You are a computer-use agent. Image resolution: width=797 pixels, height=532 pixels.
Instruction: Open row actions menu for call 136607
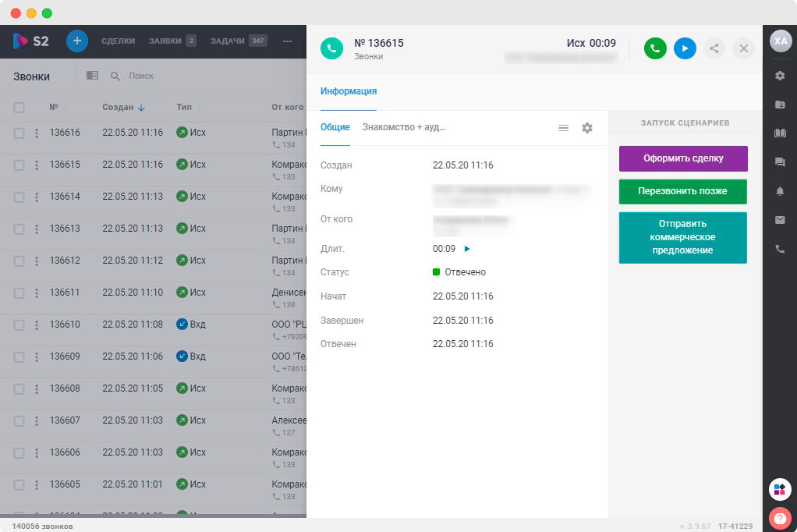point(37,421)
